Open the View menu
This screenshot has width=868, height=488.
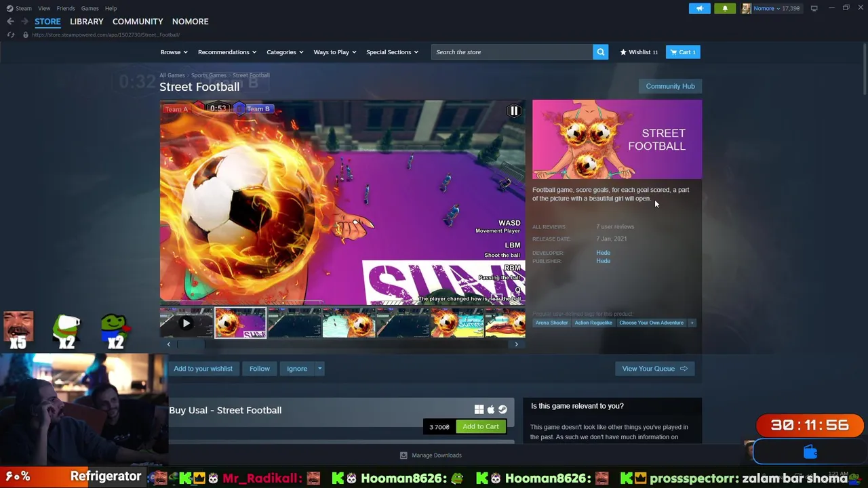[44, 8]
